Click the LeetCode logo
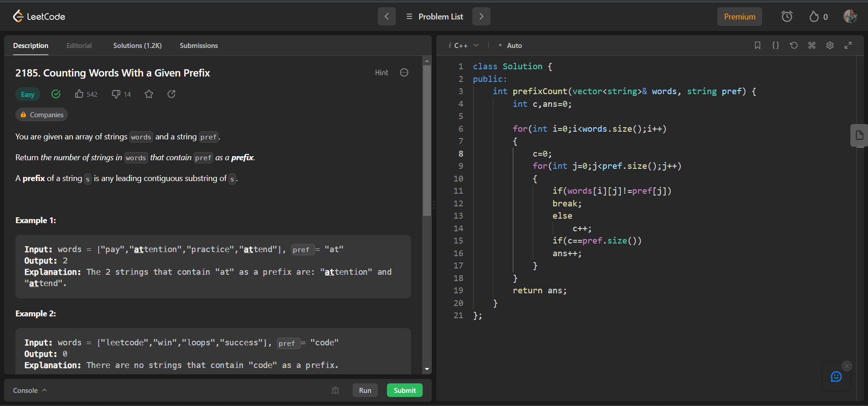This screenshot has width=868, height=406. 39,17
